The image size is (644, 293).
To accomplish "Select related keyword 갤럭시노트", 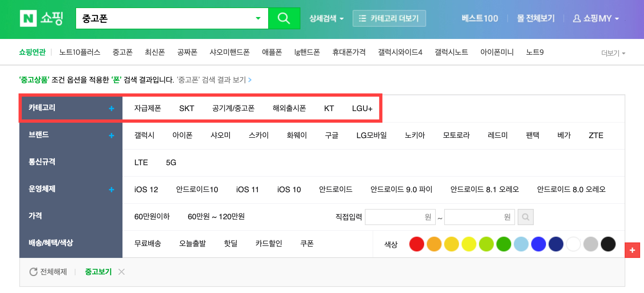I will pos(451,52).
